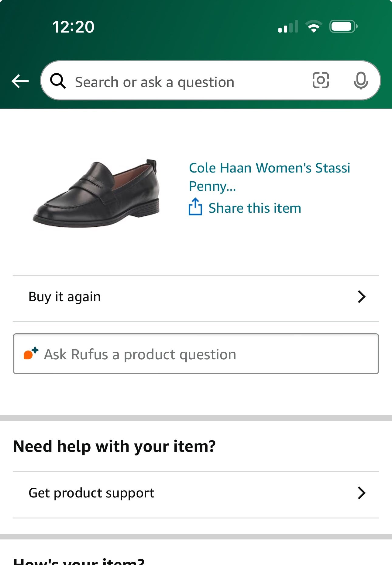392x565 pixels.
Task: Click the share arrow icon
Action: 195,207
